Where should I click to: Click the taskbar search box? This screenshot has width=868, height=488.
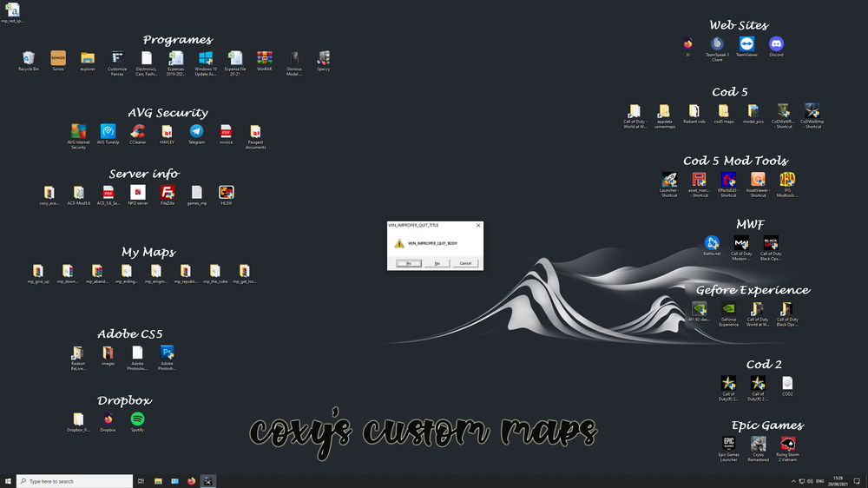(x=75, y=481)
